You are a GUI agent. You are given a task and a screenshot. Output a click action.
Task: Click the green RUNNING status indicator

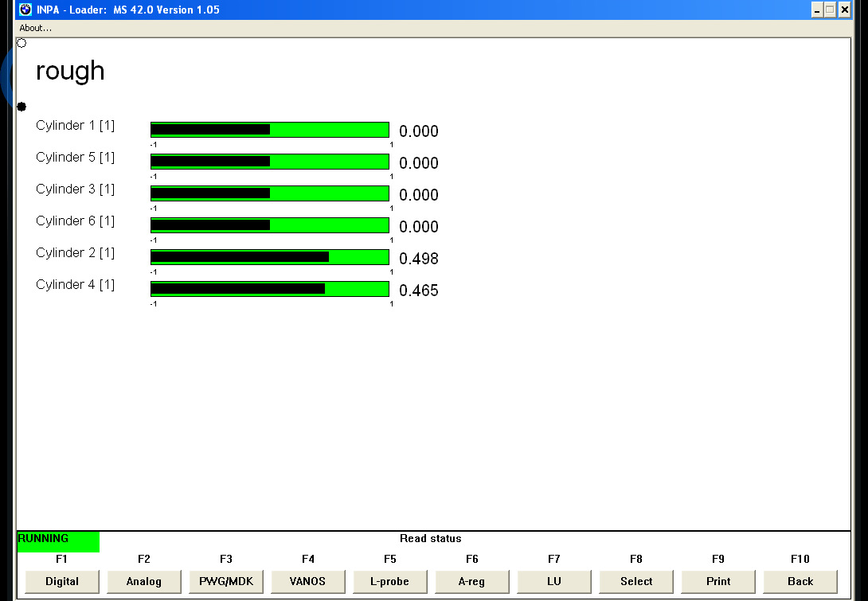[58, 542]
